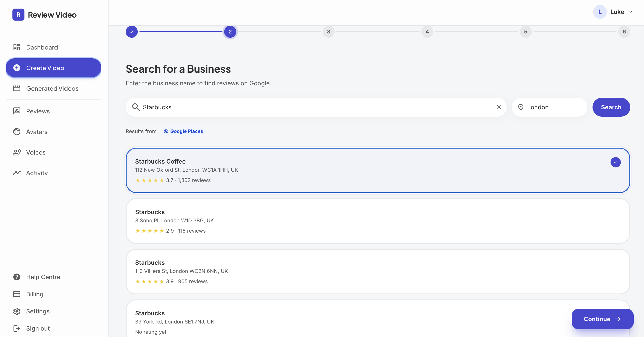
Task: Click the Avatars face icon
Action: pos(17,132)
